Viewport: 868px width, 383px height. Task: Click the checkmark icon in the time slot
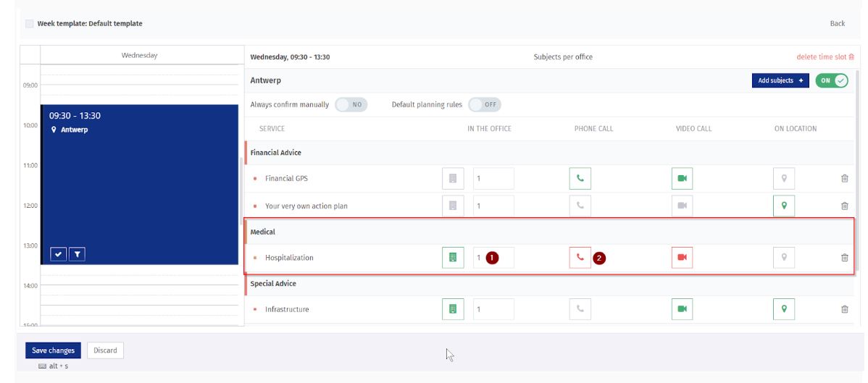(x=58, y=254)
